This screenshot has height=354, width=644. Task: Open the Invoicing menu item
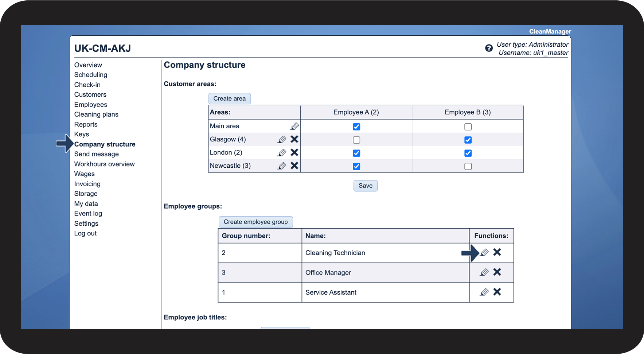[x=87, y=184]
